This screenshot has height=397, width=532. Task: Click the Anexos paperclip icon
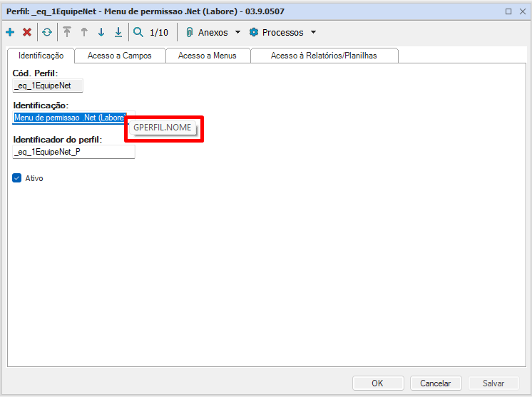coord(190,32)
